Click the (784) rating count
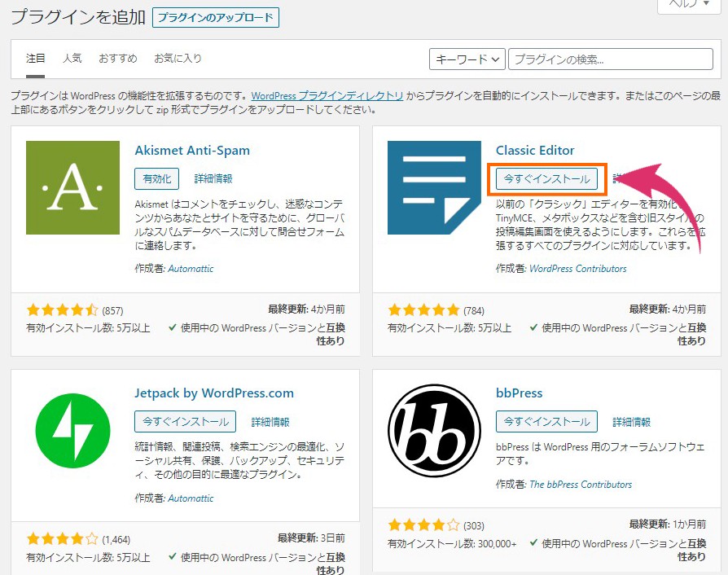 point(474,311)
